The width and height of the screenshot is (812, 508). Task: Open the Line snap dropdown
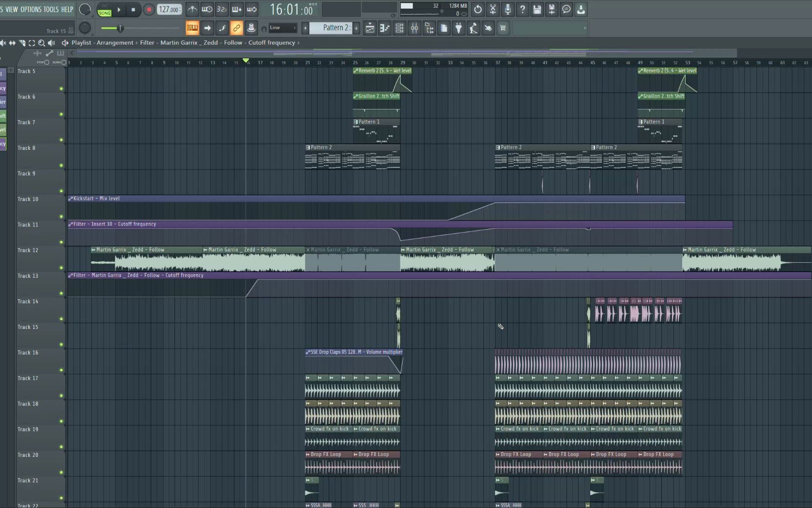pyautogui.click(x=282, y=28)
